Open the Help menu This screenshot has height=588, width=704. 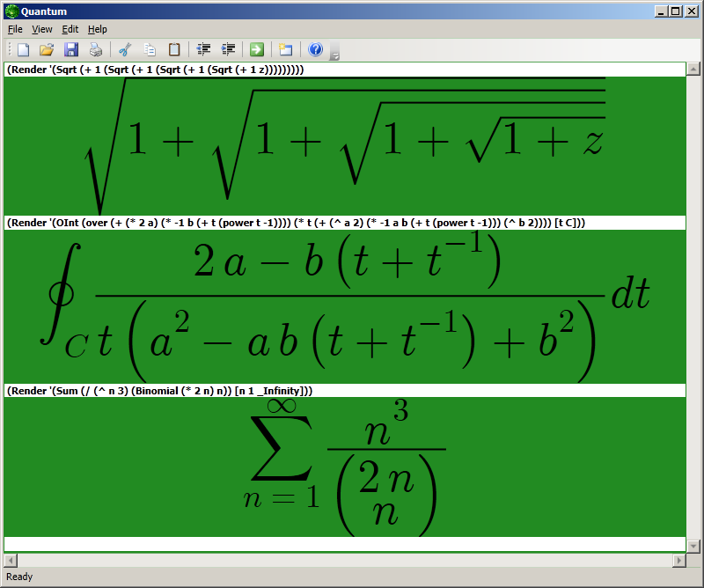click(x=97, y=29)
